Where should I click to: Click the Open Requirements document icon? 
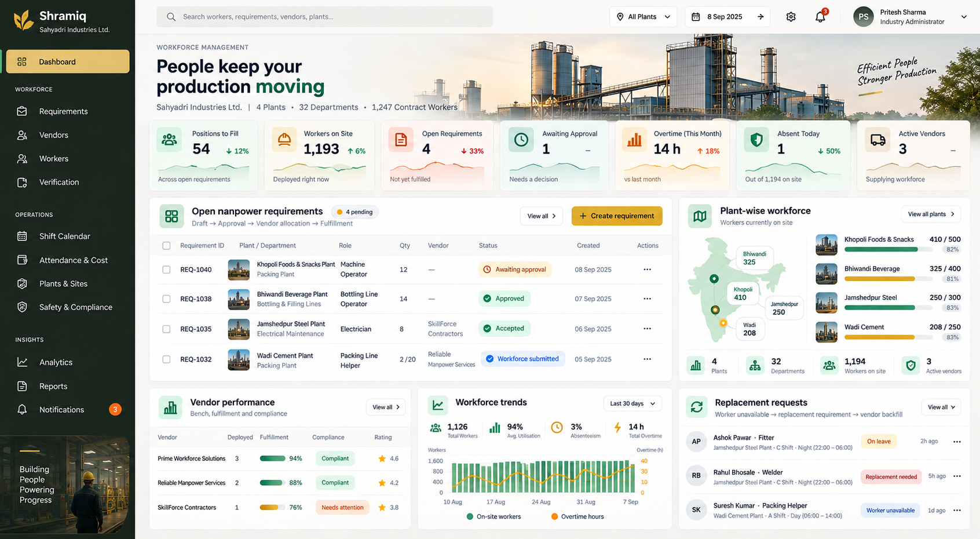point(401,140)
